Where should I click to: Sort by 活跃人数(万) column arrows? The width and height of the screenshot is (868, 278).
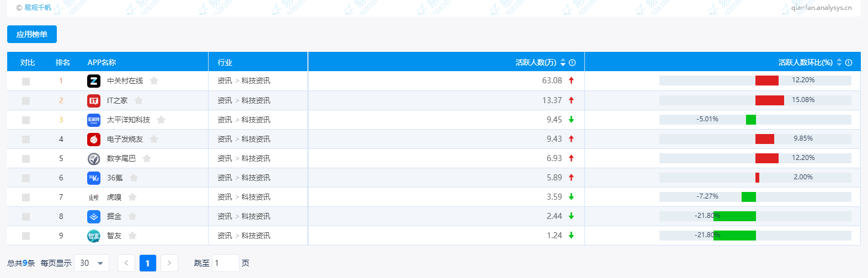coord(563,62)
